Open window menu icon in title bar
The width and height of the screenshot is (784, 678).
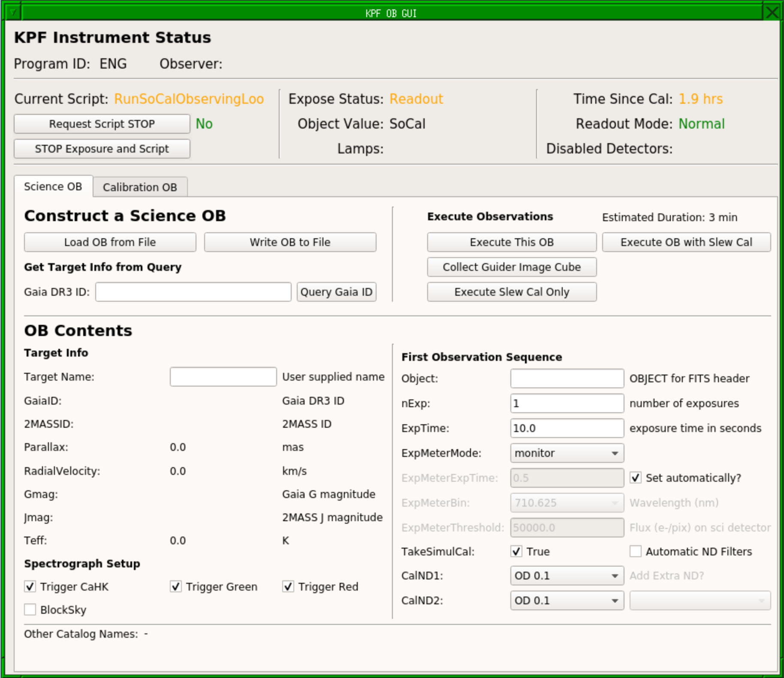tap(13, 12)
